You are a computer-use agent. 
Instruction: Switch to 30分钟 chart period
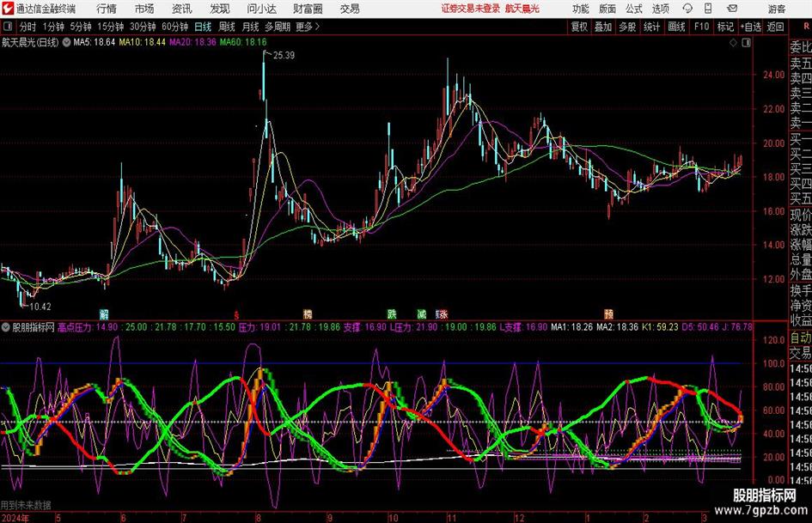(143, 27)
